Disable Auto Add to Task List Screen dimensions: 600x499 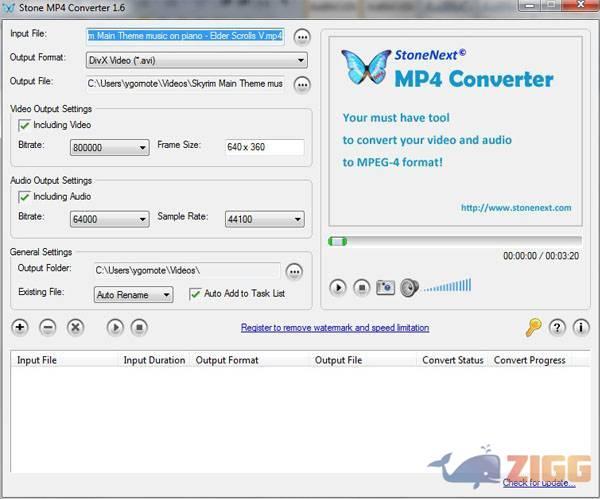[195, 294]
